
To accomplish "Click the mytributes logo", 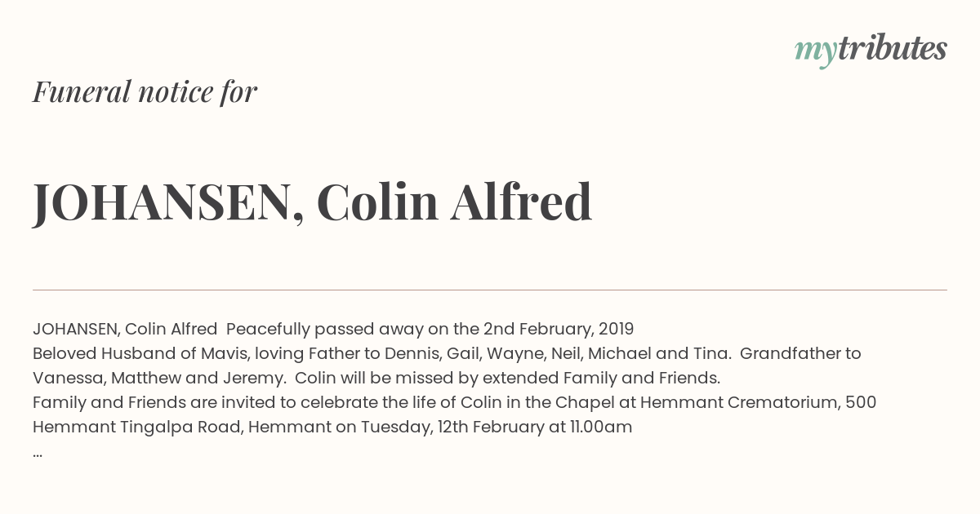I will coord(871,51).
